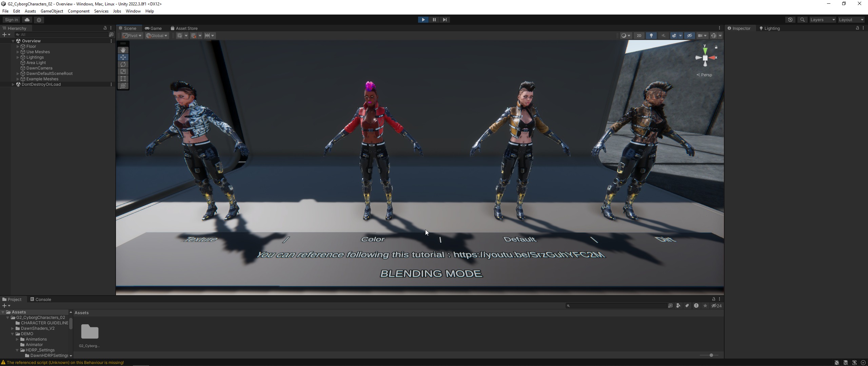Click Project panel create plus button

[6, 306]
